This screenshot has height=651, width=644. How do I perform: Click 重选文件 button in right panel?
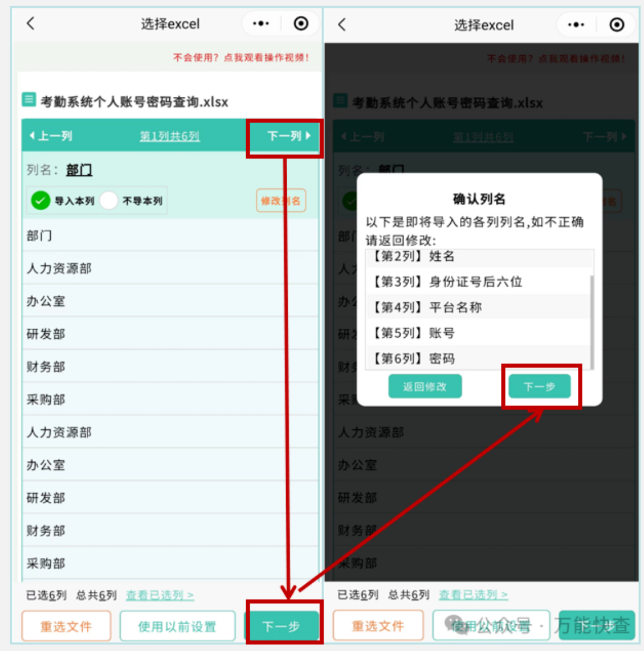pyautogui.click(x=378, y=625)
